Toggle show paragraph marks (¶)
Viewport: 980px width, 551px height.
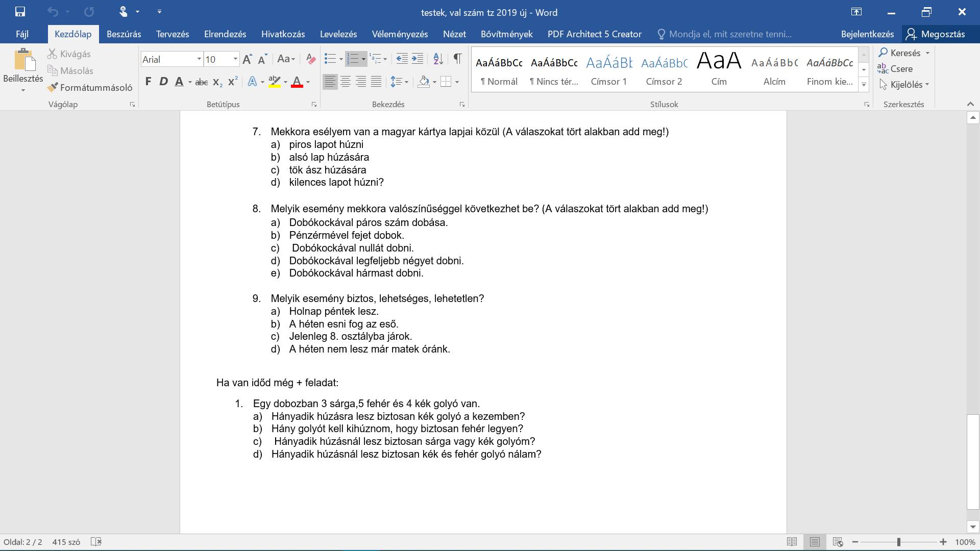458,59
